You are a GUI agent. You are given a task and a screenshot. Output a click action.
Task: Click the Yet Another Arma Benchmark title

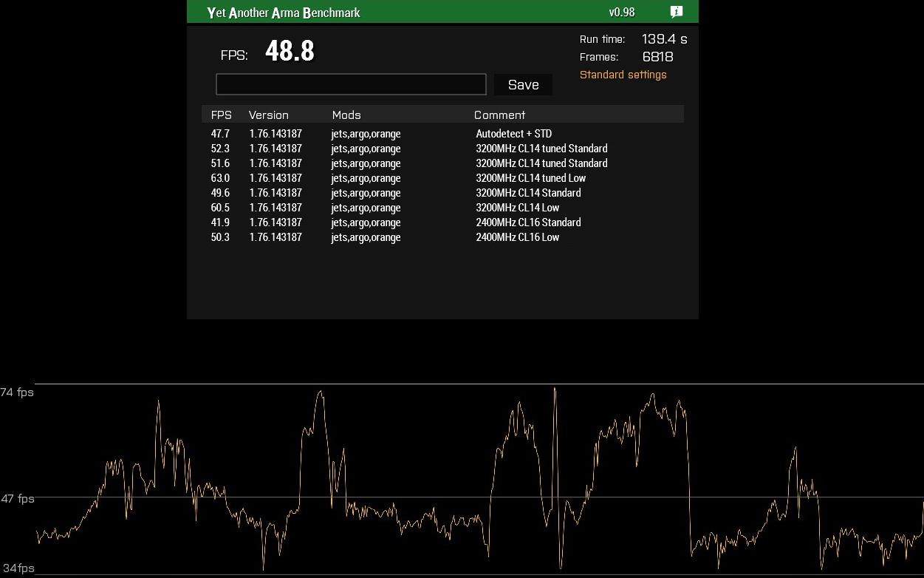coord(284,13)
